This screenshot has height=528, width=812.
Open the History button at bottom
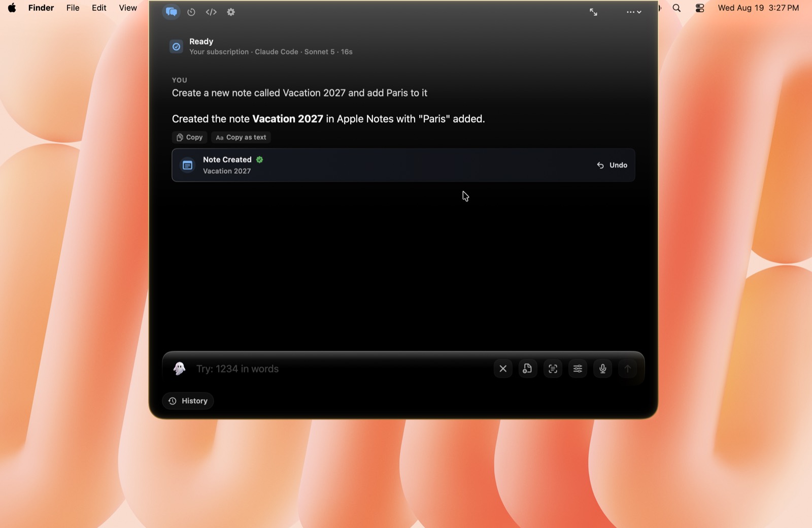coord(188,401)
